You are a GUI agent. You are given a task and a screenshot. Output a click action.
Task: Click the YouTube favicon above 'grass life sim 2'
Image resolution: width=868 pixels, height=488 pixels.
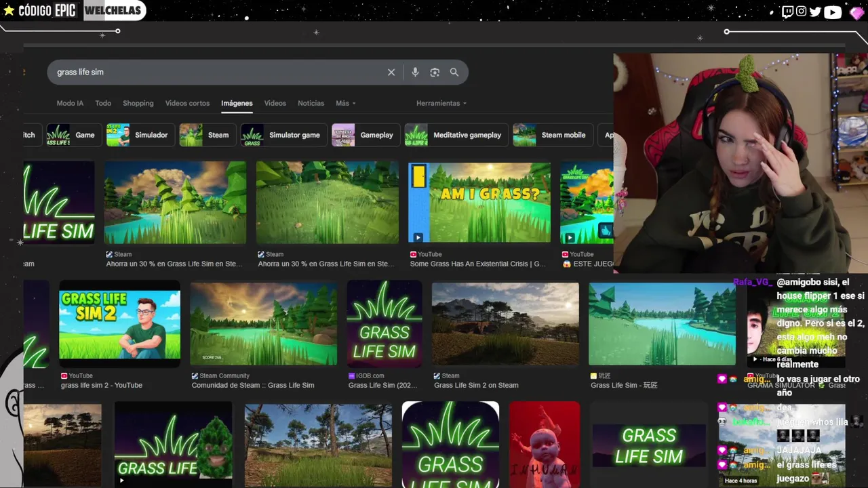point(64,375)
